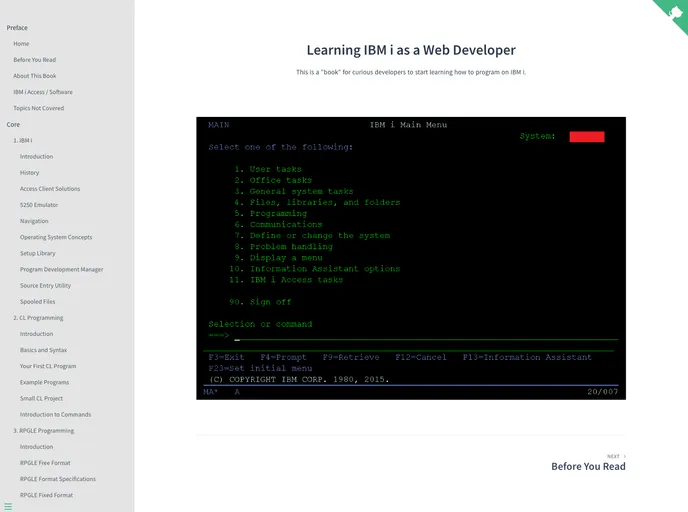Select Setup Library page
The image size is (688, 512).
(38, 254)
